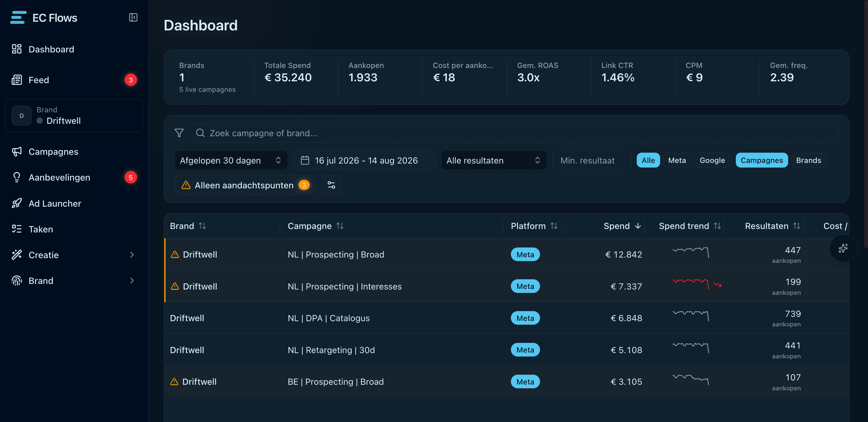Click the Brand fingerprint icon
The height and width of the screenshot is (422, 868).
pos(16,281)
